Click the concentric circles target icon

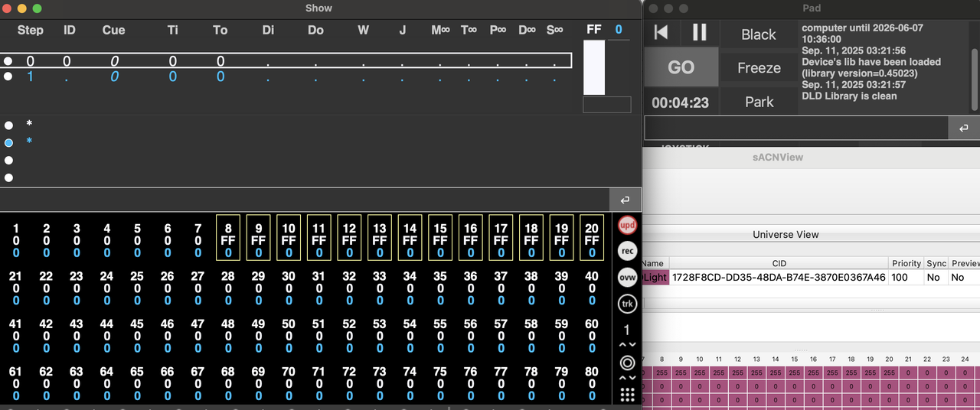tap(627, 363)
